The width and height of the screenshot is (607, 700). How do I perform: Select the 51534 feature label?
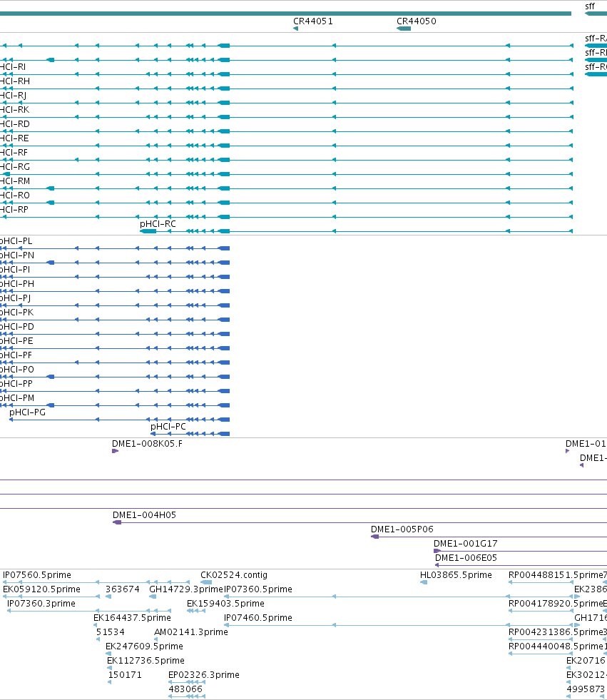(x=111, y=632)
